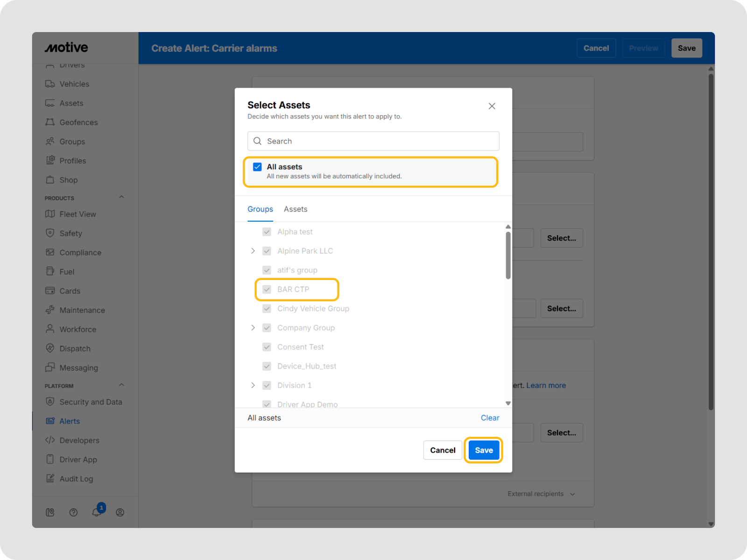Screen dimensions: 747x560
Task: Toggle the BAR CTP group checkbox
Action: pos(267,289)
